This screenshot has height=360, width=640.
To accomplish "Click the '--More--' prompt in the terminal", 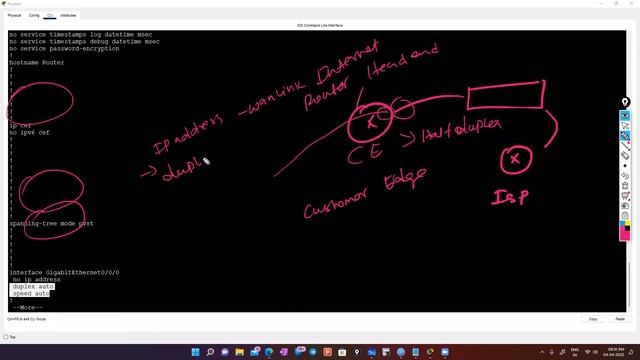I will pyautogui.click(x=27, y=307).
